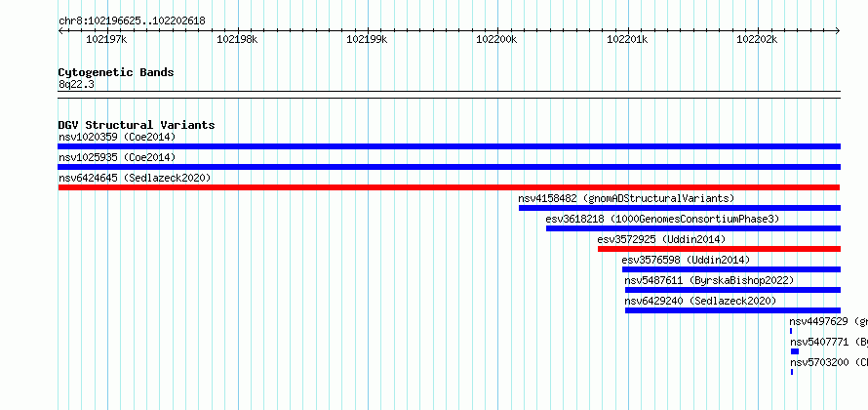Click the 102199k ruler tick label
Image resolution: width=868 pixels, height=410 pixels.
pos(367,39)
